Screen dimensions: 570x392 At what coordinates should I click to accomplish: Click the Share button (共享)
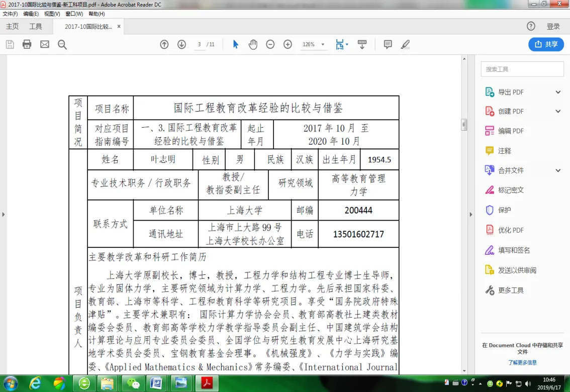pyautogui.click(x=546, y=44)
